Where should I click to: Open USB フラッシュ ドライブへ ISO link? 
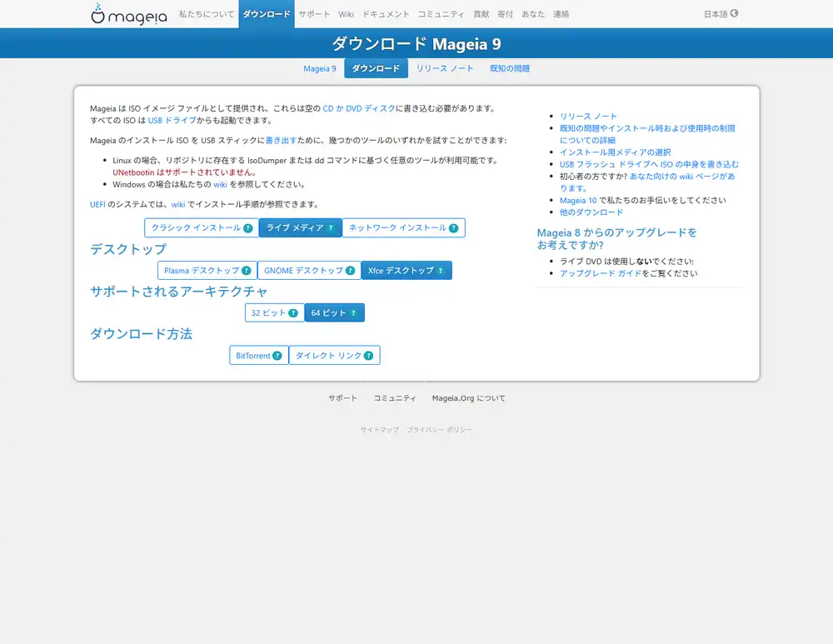(x=649, y=165)
